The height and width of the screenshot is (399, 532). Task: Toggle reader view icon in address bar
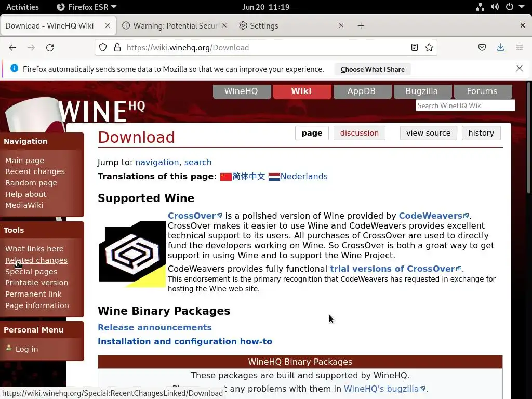(x=414, y=47)
